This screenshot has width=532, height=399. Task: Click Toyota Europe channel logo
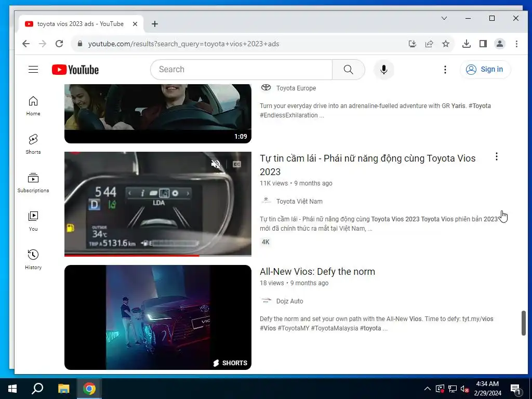click(266, 87)
